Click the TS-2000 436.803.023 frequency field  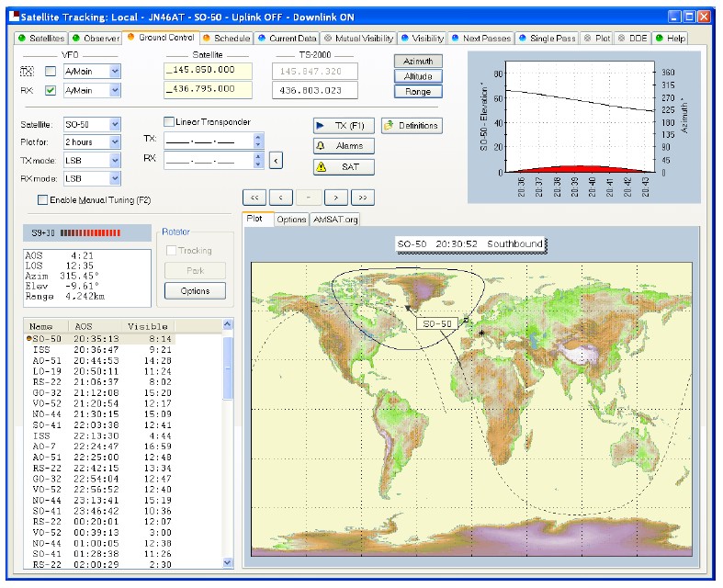tap(315, 90)
